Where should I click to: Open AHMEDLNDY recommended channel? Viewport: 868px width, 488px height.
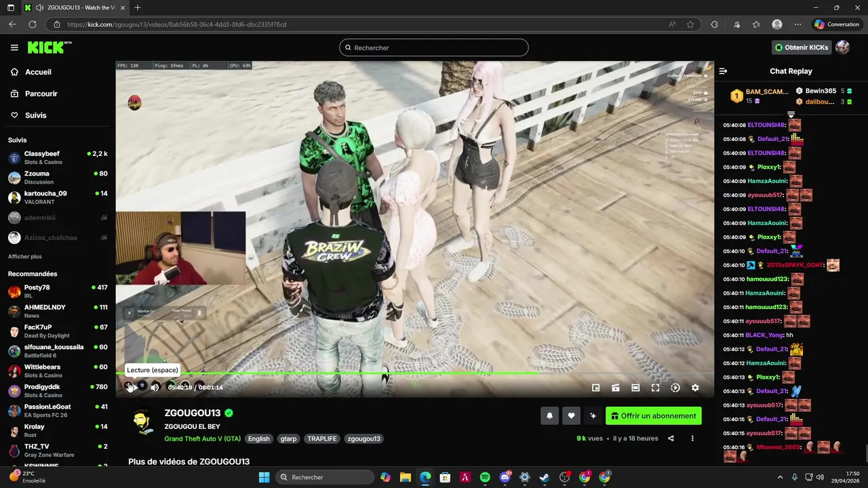coord(58,311)
